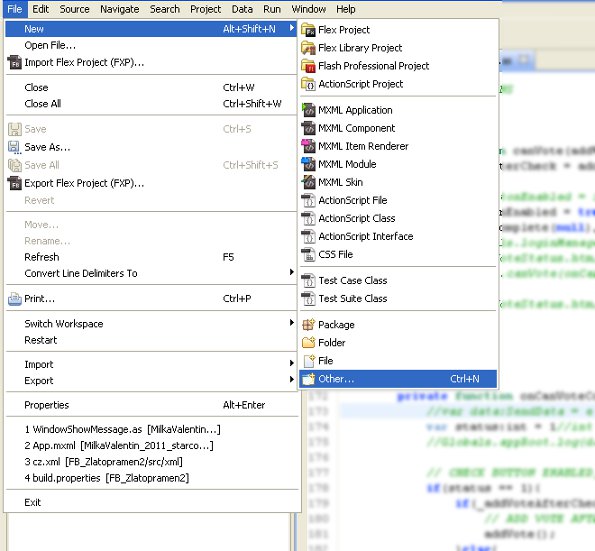Screen dimensions: 595x551
Task: Open the Data menu
Action: tap(242, 9)
